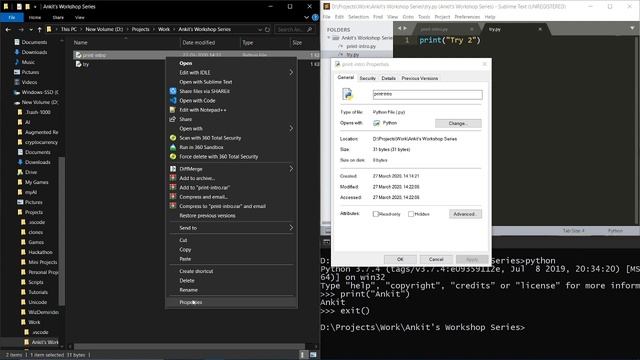
Task: Switch to the Details tab in Properties
Action: pyautogui.click(x=389, y=78)
